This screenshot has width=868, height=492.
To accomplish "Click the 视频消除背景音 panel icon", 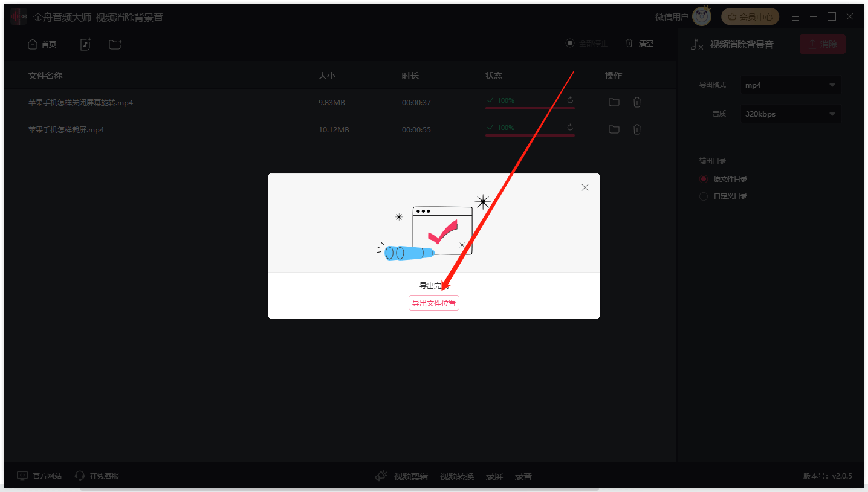I will point(697,44).
